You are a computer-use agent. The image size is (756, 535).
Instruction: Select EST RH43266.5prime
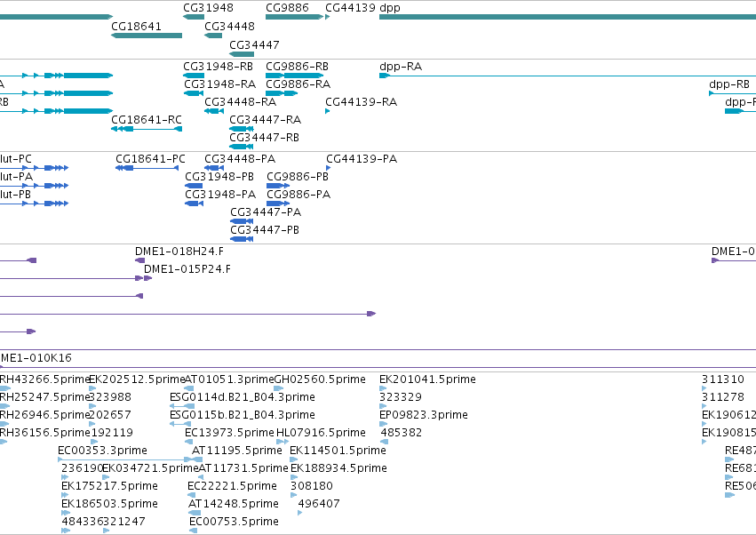(45, 379)
